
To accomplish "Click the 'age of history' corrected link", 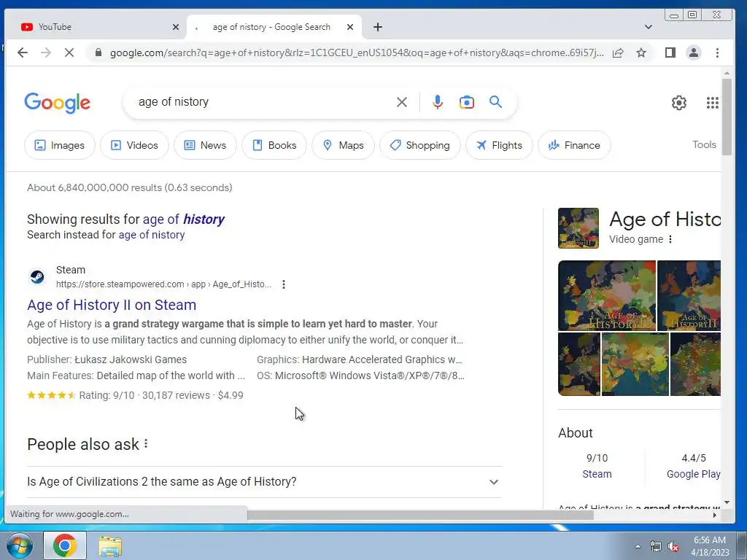I will tap(183, 219).
